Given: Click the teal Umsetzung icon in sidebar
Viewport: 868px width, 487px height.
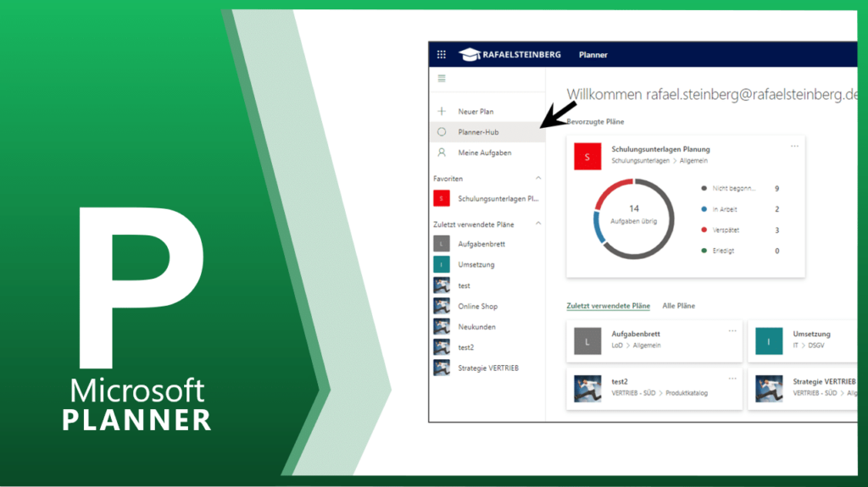Looking at the screenshot, I should pos(441,264).
